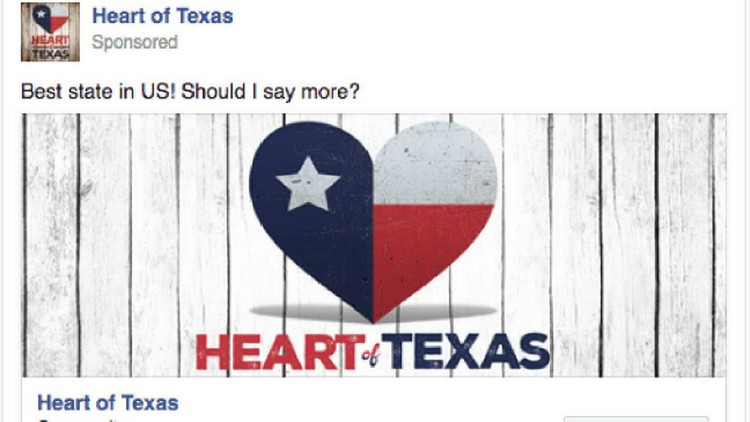Click the gray shadow beneath the heart
Viewport: 750px width, 422px height.
(373, 313)
